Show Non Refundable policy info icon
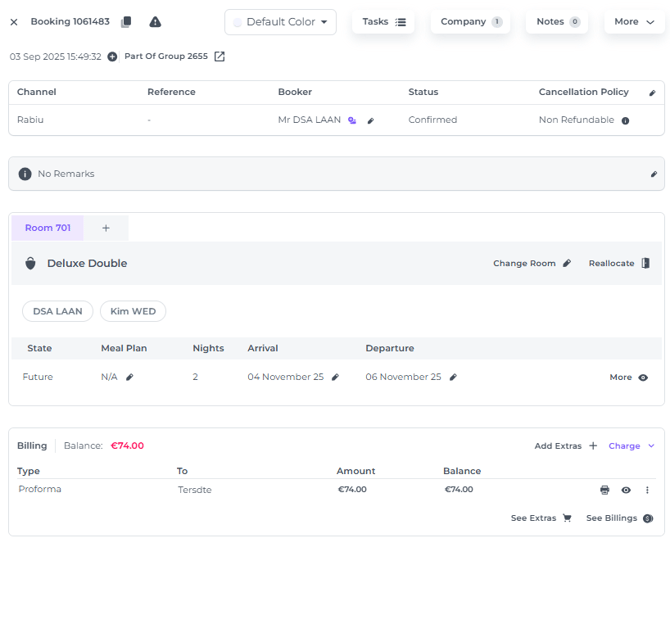 pyautogui.click(x=626, y=121)
